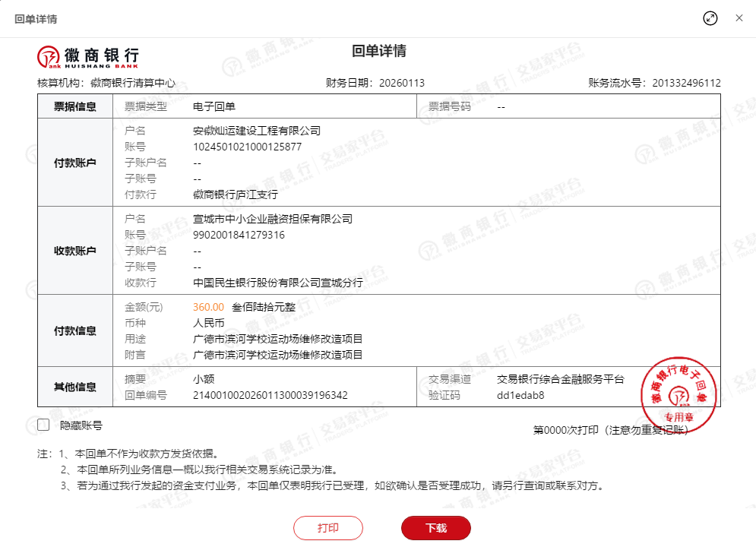
Task: Click receiving bank 中国民生银行股份有限公司宣城分行
Action: [278, 283]
